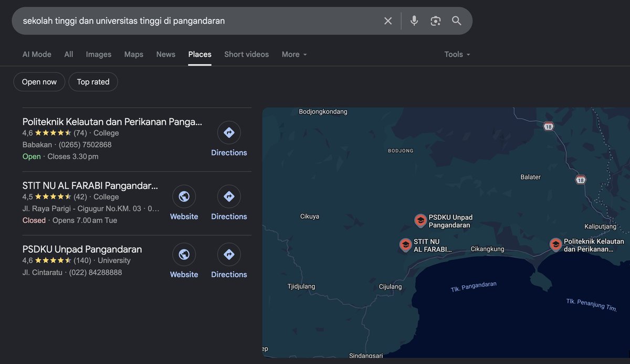
Task: Click the (42) review count
Action: click(80, 197)
